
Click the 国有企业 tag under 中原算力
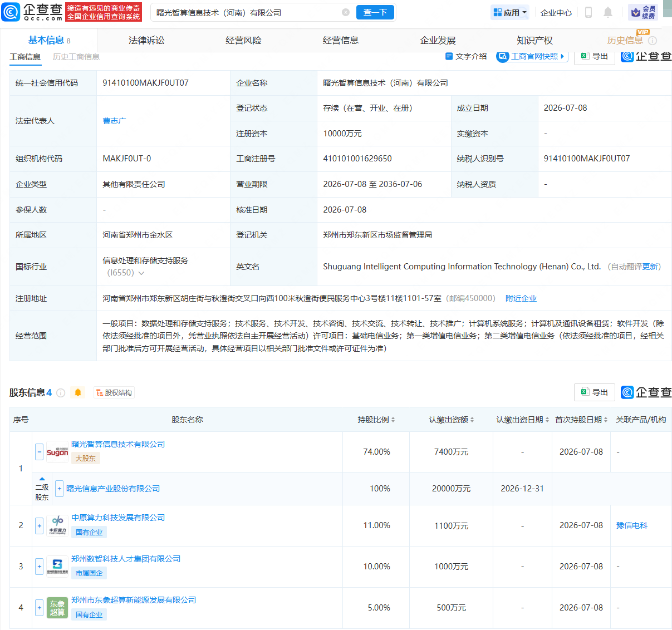point(89,532)
